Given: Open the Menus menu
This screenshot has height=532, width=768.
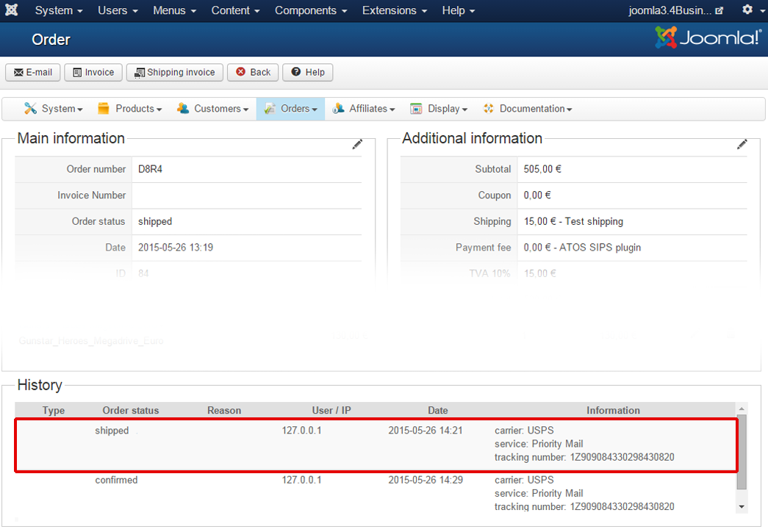Looking at the screenshot, I should [174, 10].
